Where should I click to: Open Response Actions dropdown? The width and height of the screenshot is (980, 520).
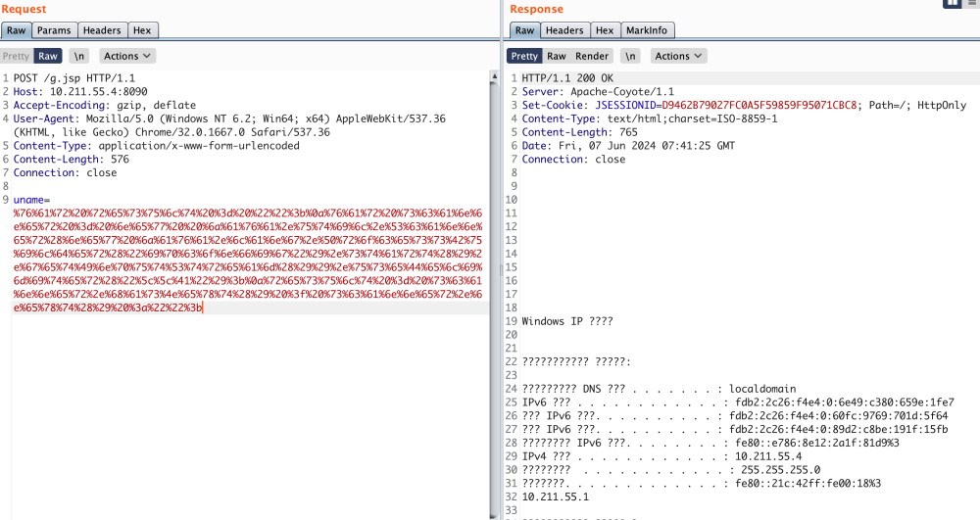(678, 56)
